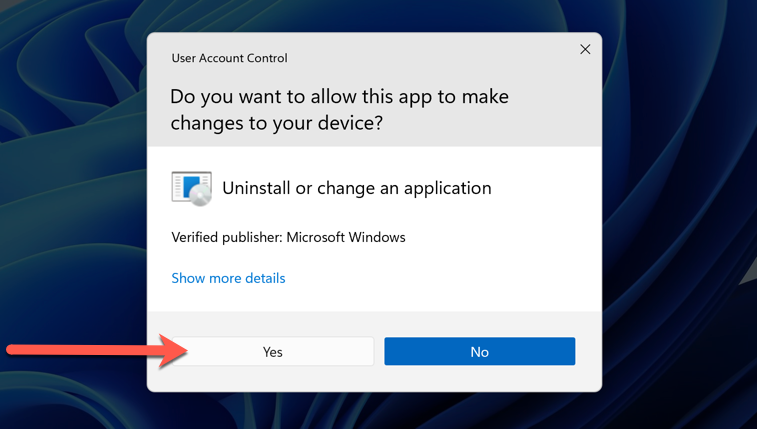
Task: Click the uninstall application program icon
Action: tap(192, 188)
